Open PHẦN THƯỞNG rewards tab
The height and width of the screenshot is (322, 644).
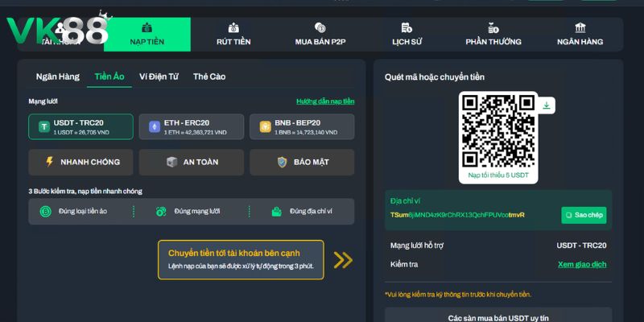tap(493, 35)
